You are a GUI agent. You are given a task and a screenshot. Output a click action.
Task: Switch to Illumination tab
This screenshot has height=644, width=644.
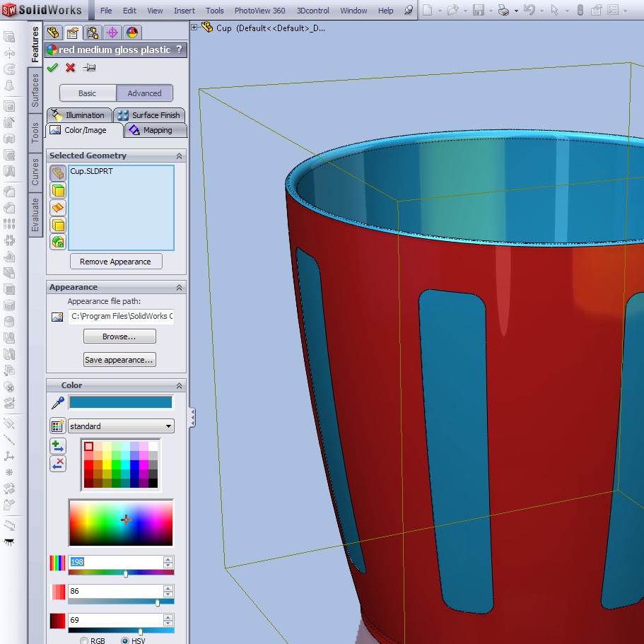click(79, 115)
